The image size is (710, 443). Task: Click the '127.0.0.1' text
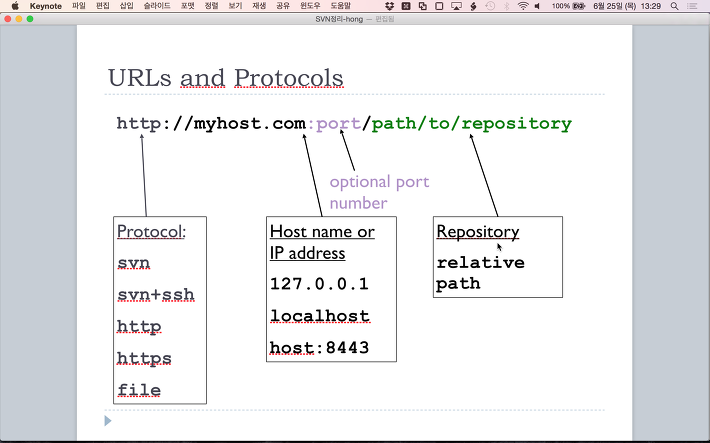pos(319,284)
